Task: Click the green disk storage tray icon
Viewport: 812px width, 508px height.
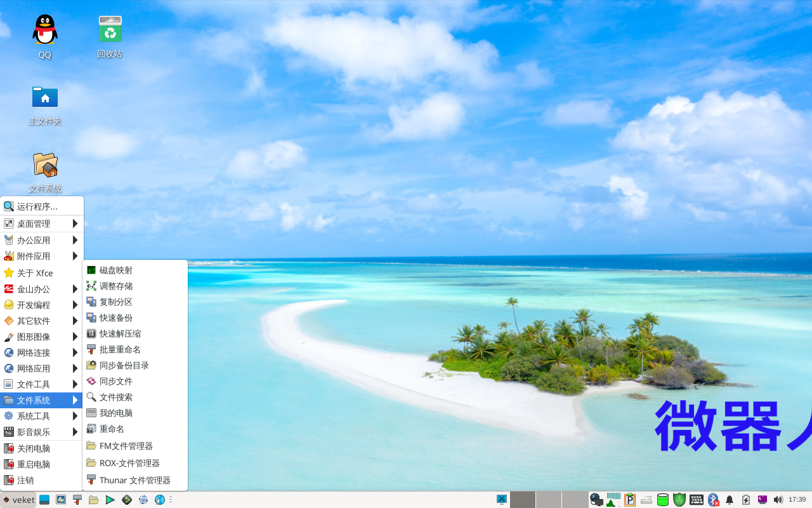Action: pos(663,500)
